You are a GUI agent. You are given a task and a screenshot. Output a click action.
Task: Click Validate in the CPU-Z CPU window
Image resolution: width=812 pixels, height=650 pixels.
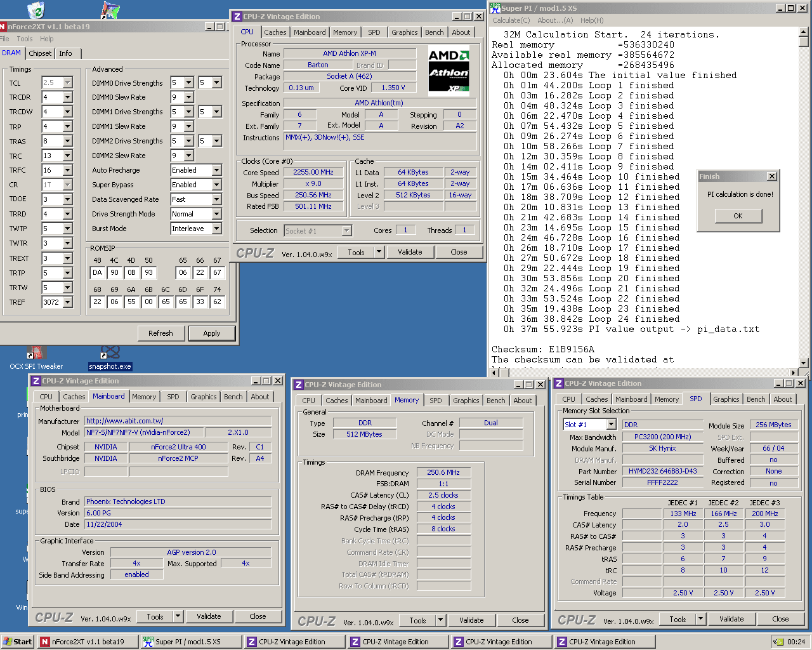point(410,252)
